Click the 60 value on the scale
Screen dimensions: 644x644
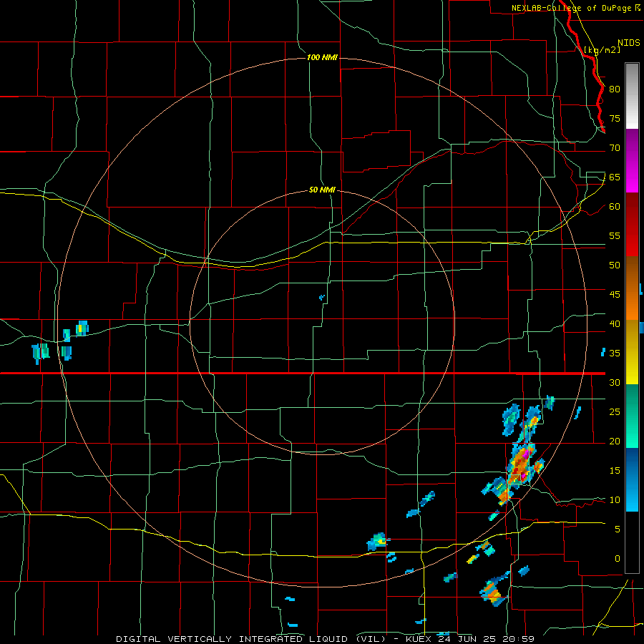pyautogui.click(x=615, y=207)
